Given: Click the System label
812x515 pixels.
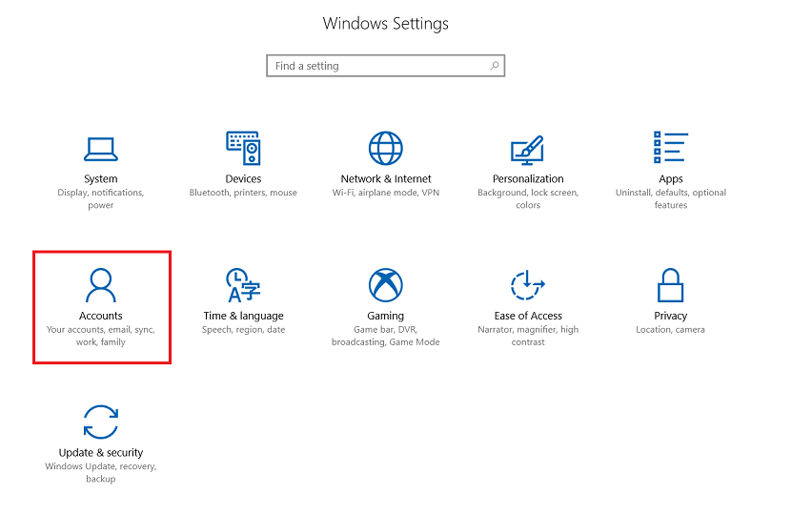Looking at the screenshot, I should pos(101,178).
